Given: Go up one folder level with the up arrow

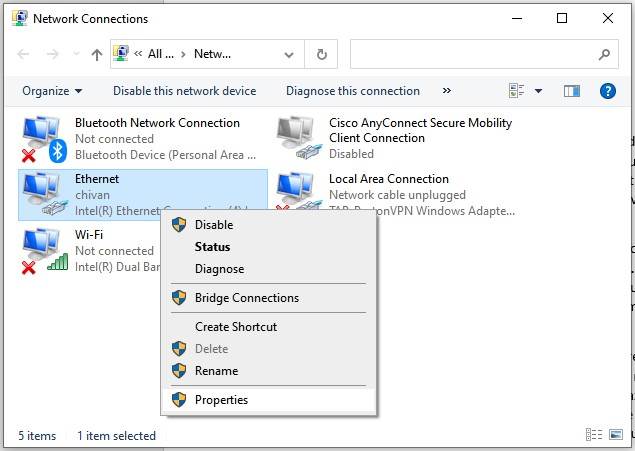Looking at the screenshot, I should 97,55.
